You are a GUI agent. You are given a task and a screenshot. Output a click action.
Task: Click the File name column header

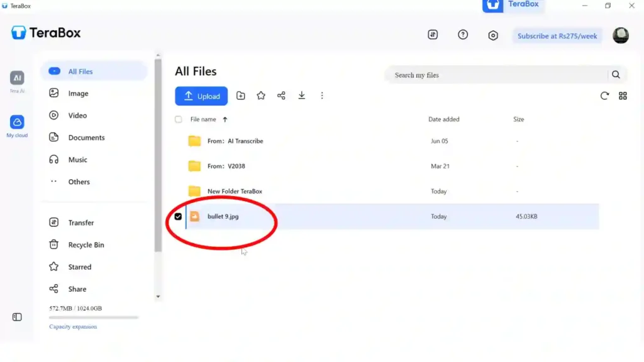click(203, 119)
